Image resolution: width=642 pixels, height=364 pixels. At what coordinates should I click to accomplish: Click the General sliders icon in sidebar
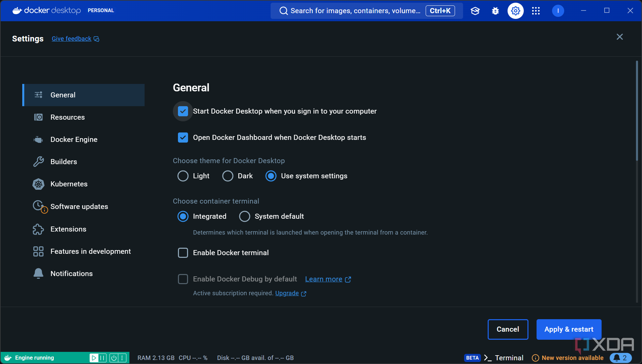pos(38,95)
